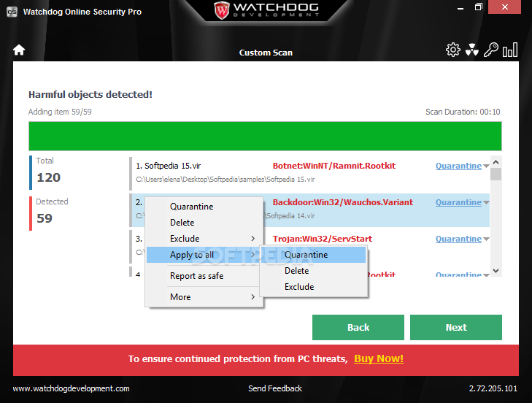The width and height of the screenshot is (532, 403).
Task: Open the quarantine radiation icon
Action: pos(472,50)
